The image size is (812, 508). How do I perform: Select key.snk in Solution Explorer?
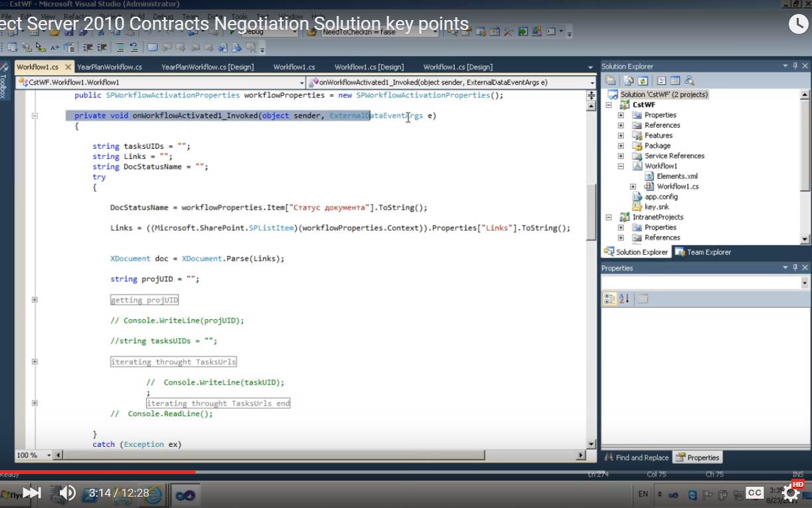tap(657, 207)
